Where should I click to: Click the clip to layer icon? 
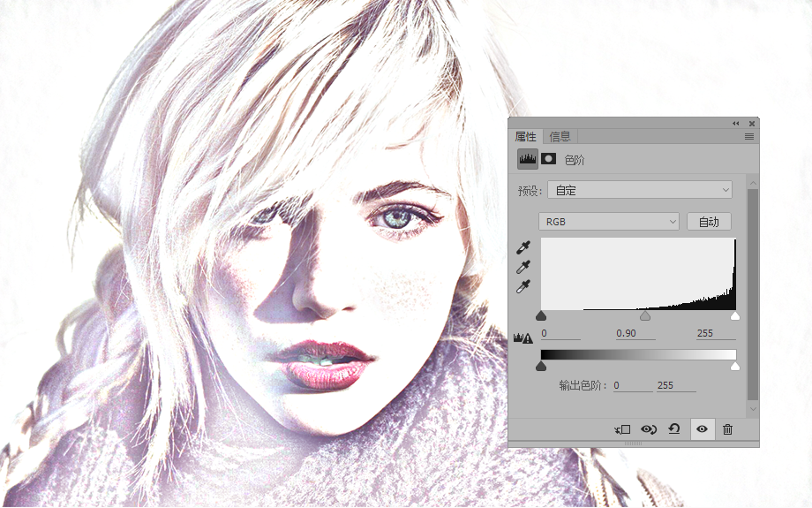[622, 429]
